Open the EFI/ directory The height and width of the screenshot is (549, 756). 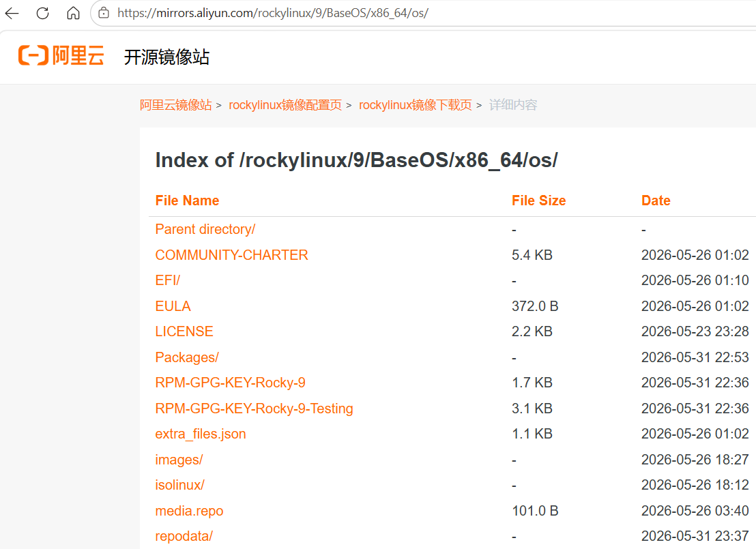167,280
